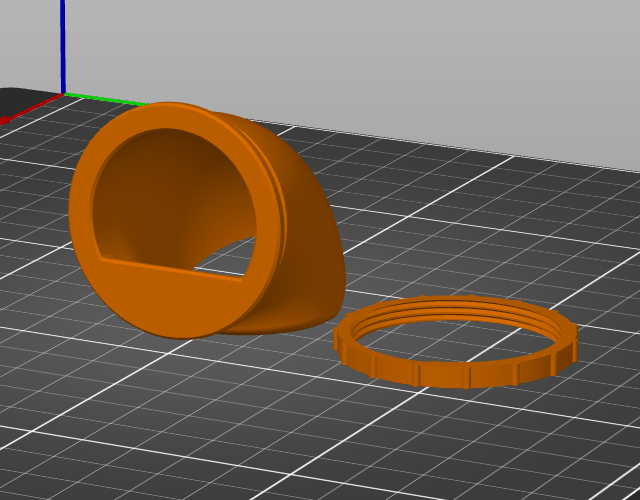Screen dimensions: 640x500
Task: Click the bed visible through the elbow opening
Action: pos(231,261)
